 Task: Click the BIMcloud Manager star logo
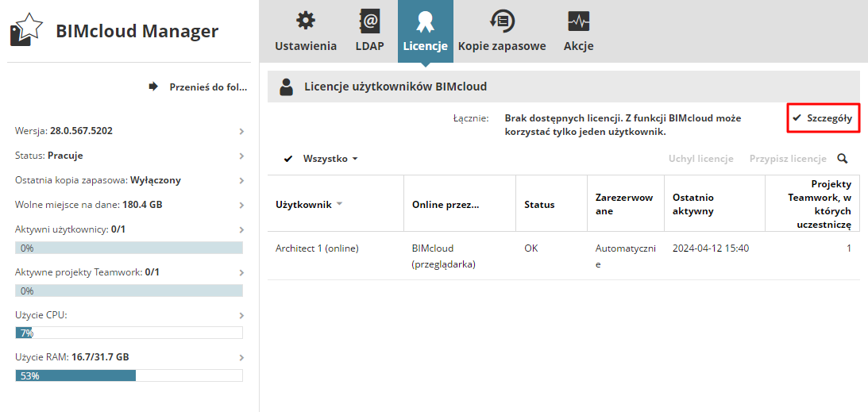(25, 30)
